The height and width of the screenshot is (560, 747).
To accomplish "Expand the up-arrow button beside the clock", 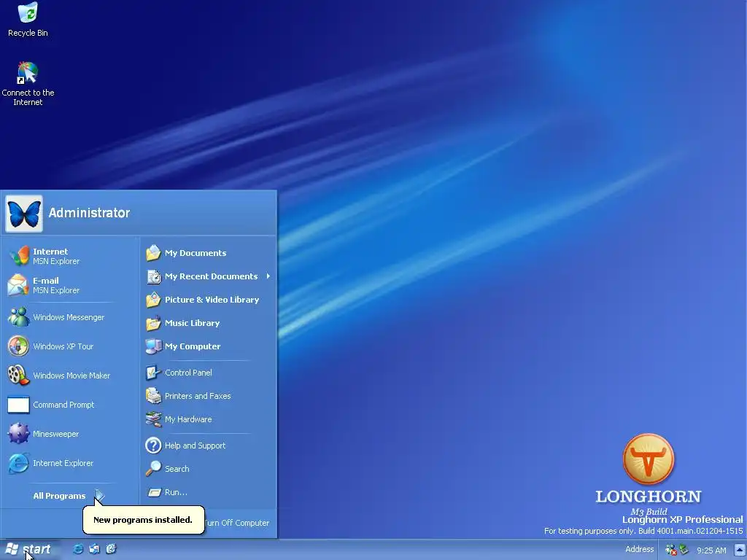I will point(740,551).
